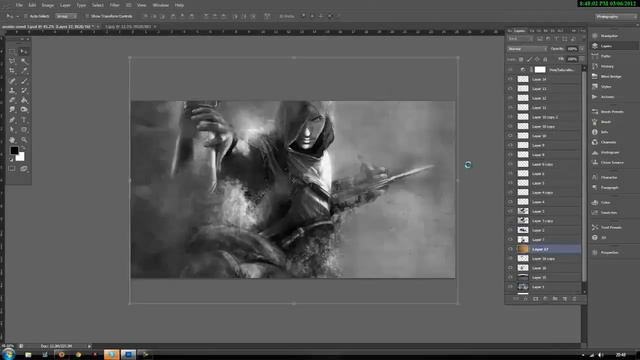Viewport: 640px width, 360px height.
Task: Select the Crop tool
Action: tap(12, 71)
